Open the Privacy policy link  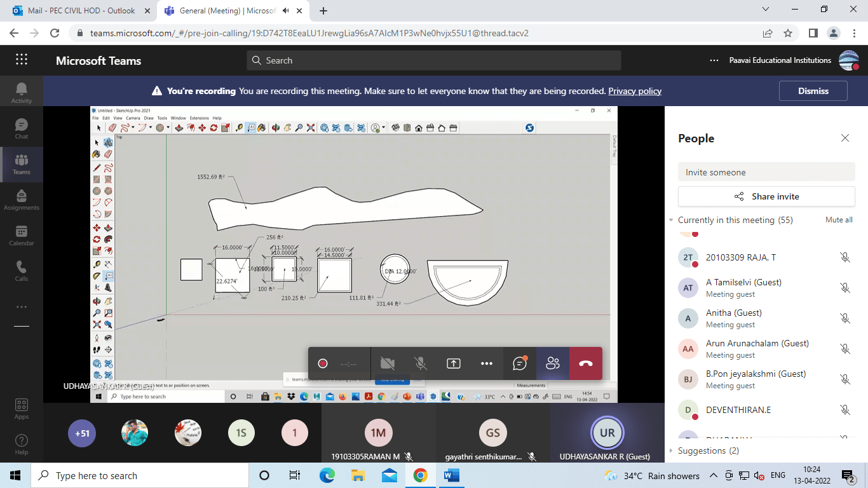[x=634, y=91]
